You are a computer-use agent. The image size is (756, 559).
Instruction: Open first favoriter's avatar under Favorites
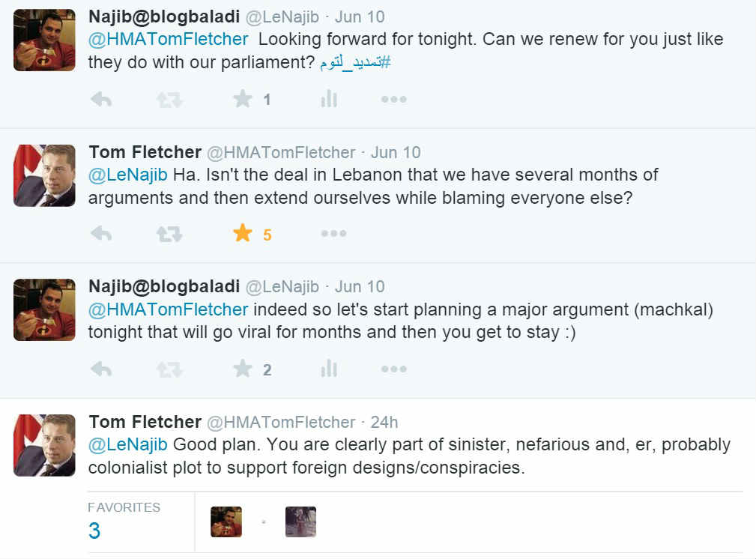[x=226, y=522]
